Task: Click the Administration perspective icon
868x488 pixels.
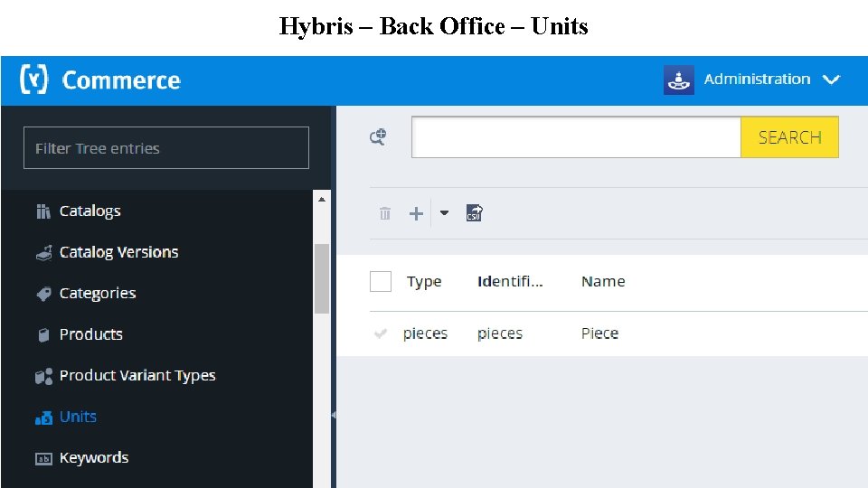Action: (x=679, y=80)
